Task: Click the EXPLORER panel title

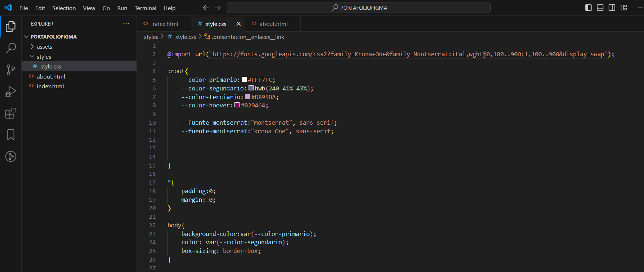Action: 42,24
